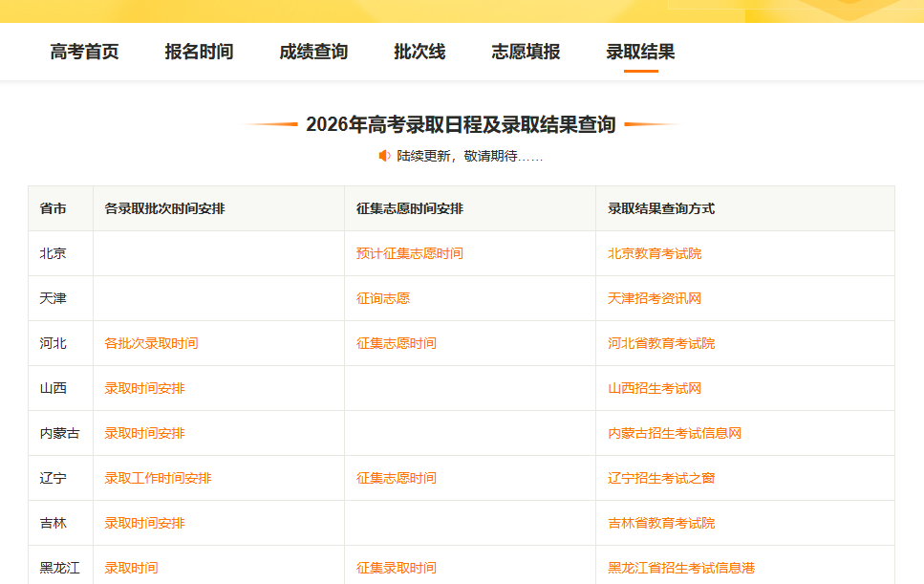Open 征集志愿时间 link in 辽宁 row

397,478
